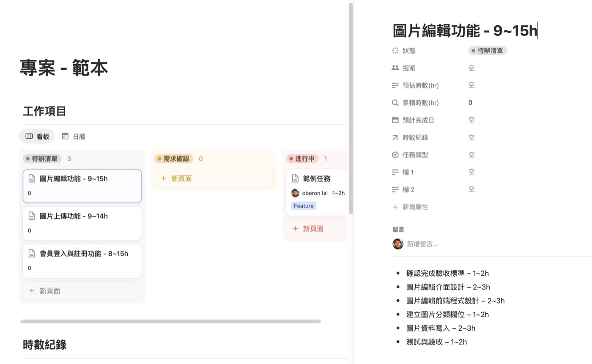Click oberon lai name on 範例任務
The height and width of the screenshot is (364, 592).
click(315, 193)
